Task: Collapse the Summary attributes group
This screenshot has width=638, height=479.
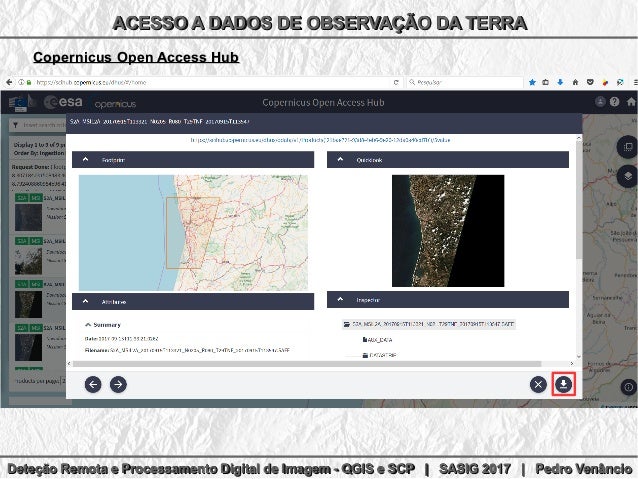Action: tap(88, 325)
